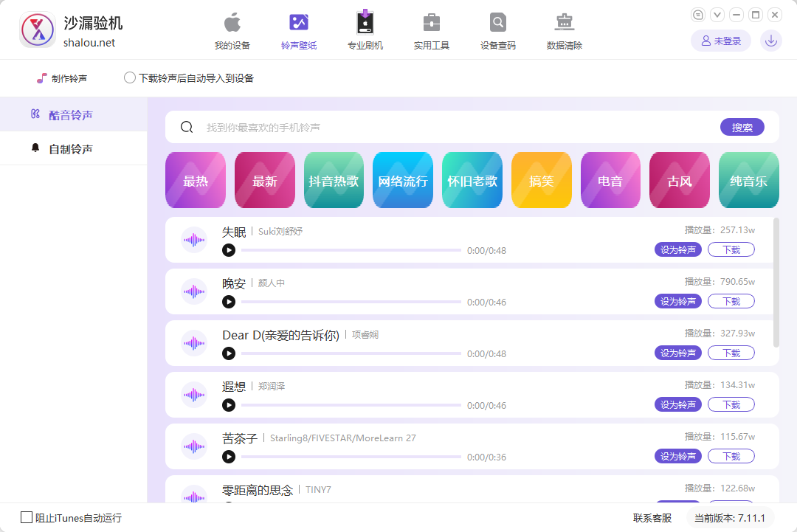
Task: Click the waveform icon for 晚安
Action: (194, 291)
